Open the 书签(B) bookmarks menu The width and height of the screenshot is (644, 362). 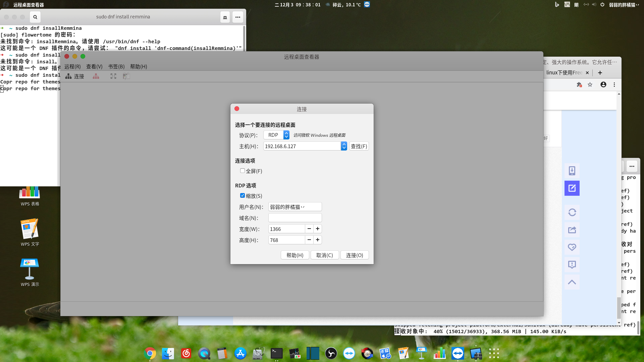point(116,67)
